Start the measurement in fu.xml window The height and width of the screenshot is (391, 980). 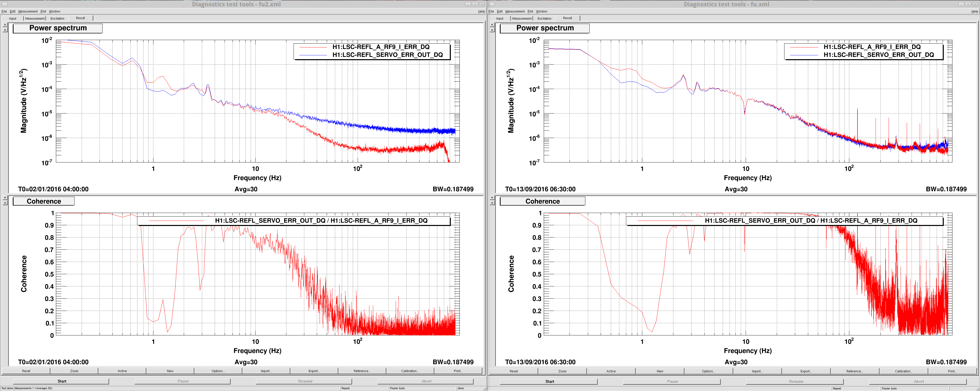tap(549, 382)
